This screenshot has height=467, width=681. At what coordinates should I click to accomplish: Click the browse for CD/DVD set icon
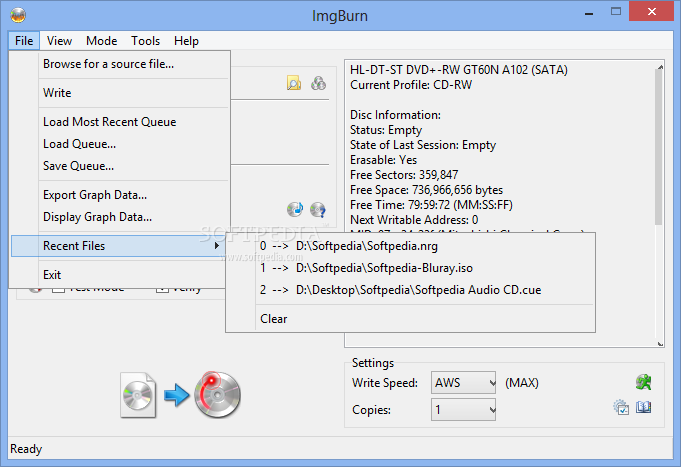coord(318,83)
